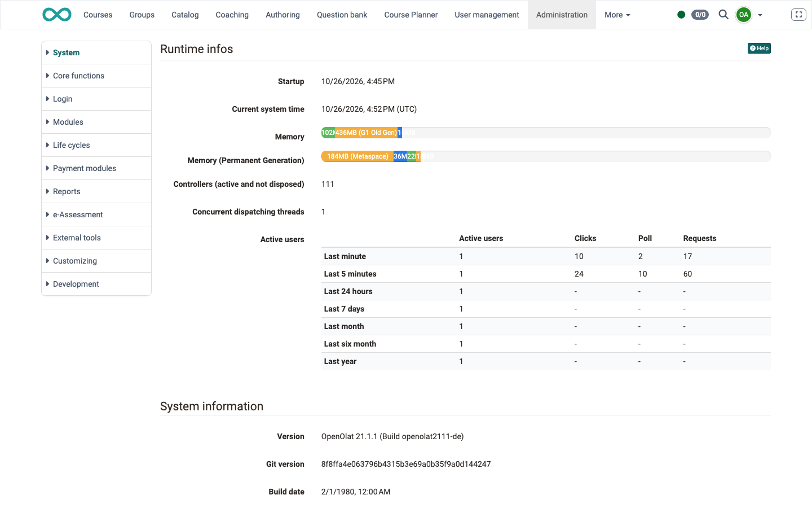The height and width of the screenshot is (508, 812).
Task: Click the Controllers count value 111
Action: point(328,184)
